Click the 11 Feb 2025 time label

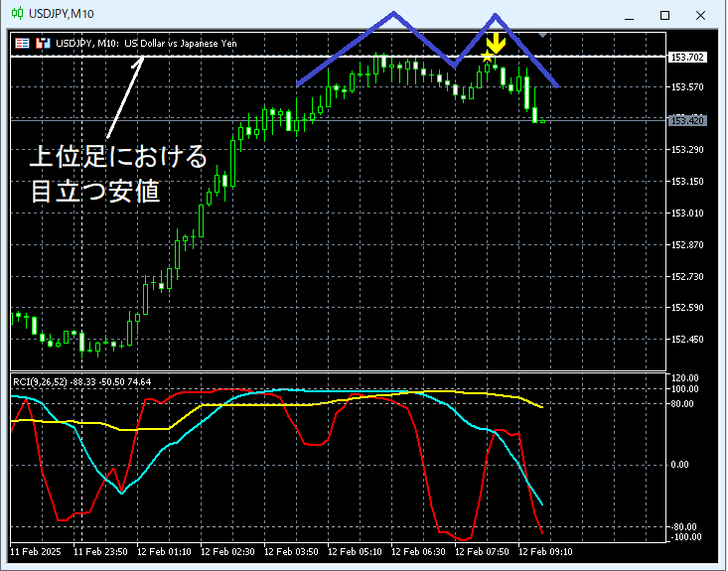tap(36, 552)
